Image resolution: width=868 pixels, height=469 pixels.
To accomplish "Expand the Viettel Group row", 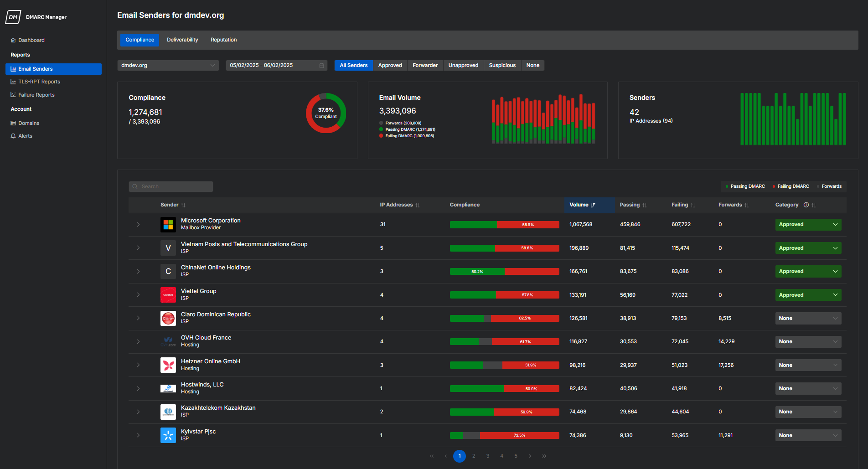I will click(x=138, y=295).
